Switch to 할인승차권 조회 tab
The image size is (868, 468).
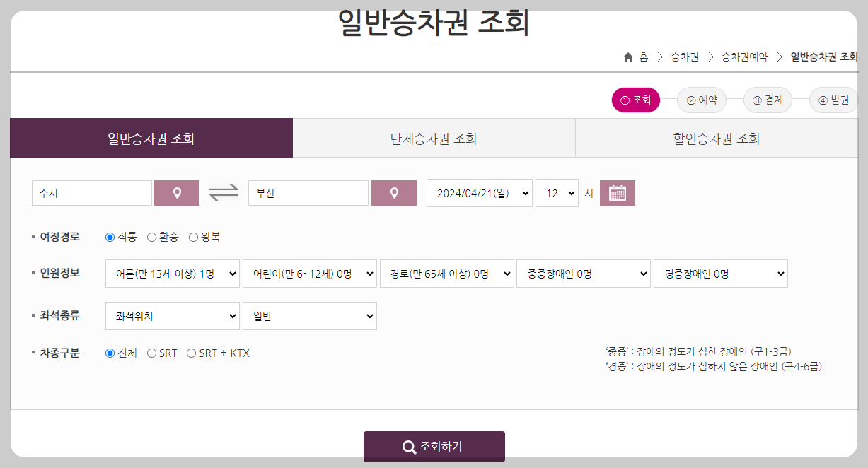click(x=717, y=138)
